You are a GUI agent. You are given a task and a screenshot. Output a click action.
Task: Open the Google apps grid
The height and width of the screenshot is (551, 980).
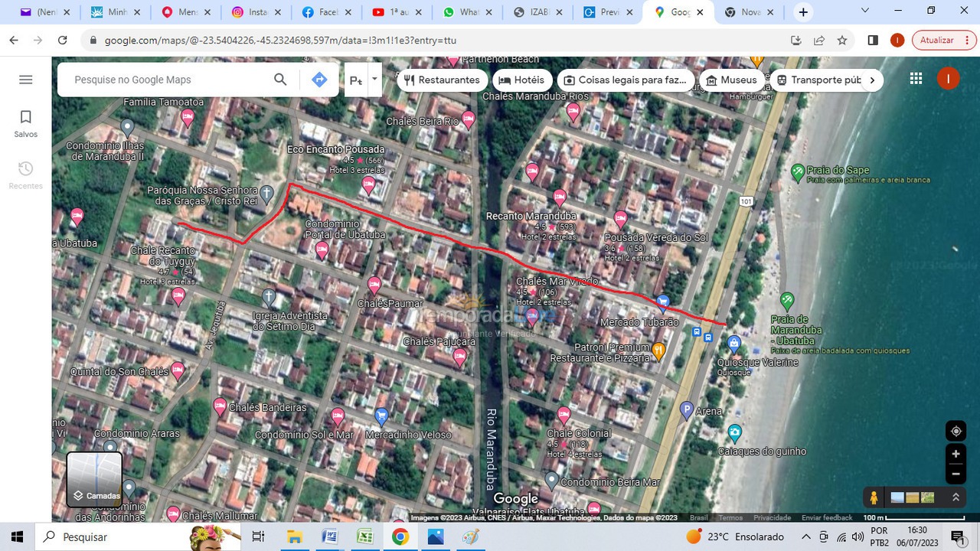pos(916,79)
